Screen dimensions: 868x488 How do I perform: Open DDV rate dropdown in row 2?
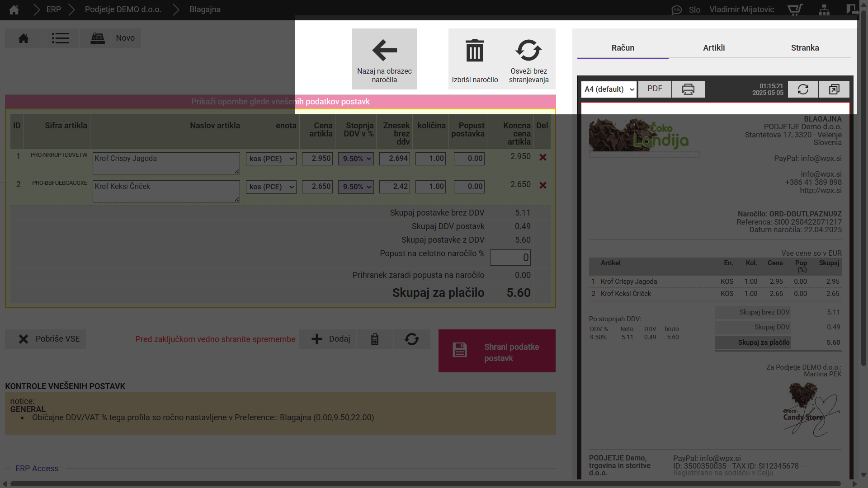pos(356,187)
